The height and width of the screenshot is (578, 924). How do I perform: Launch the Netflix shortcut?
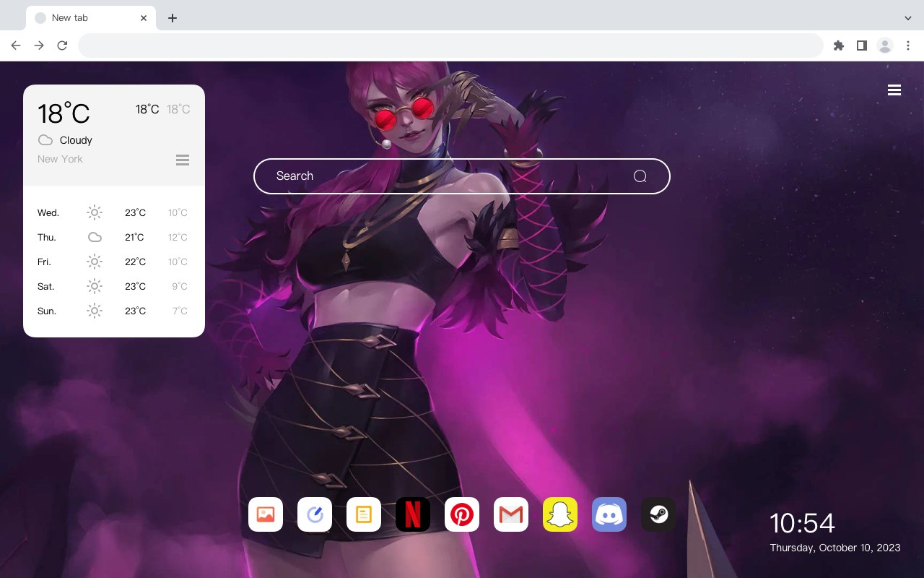[x=413, y=514]
